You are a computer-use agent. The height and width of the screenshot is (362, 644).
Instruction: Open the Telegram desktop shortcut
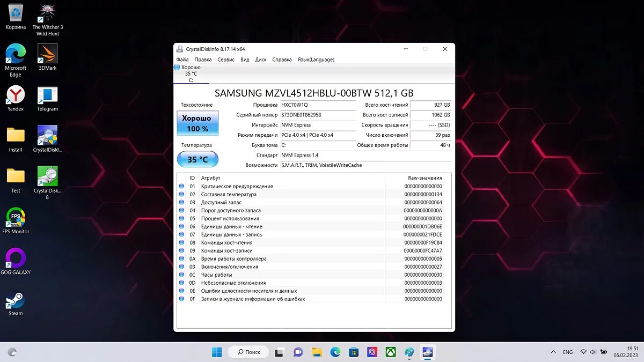coord(48,98)
